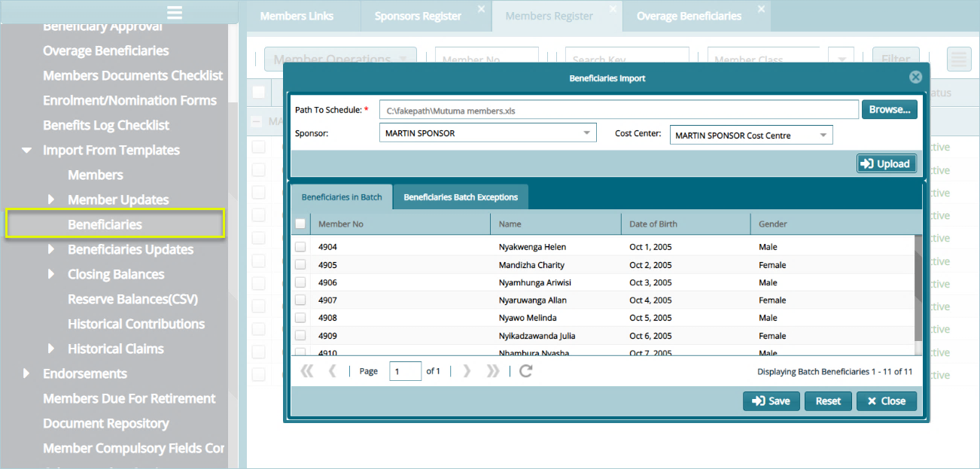The height and width of the screenshot is (469, 980).
Task: Open Overage Beneficiaries in sidebar
Action: pyautogui.click(x=106, y=50)
